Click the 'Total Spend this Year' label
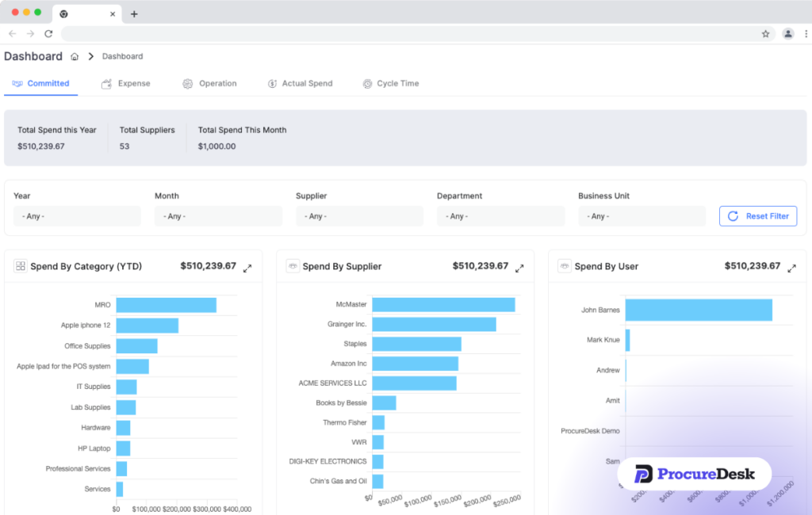This screenshot has width=812, height=515. [x=57, y=130]
